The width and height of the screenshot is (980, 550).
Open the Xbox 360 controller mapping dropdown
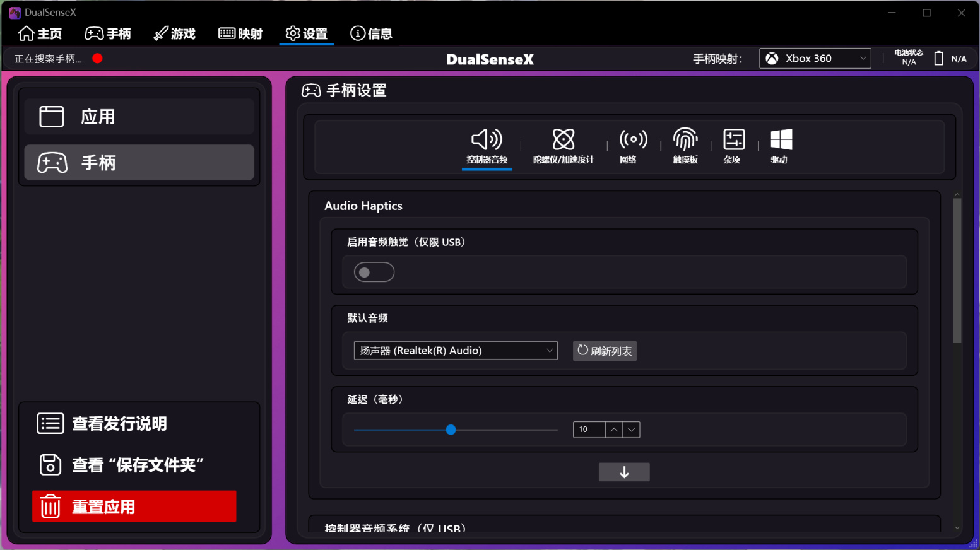815,59
